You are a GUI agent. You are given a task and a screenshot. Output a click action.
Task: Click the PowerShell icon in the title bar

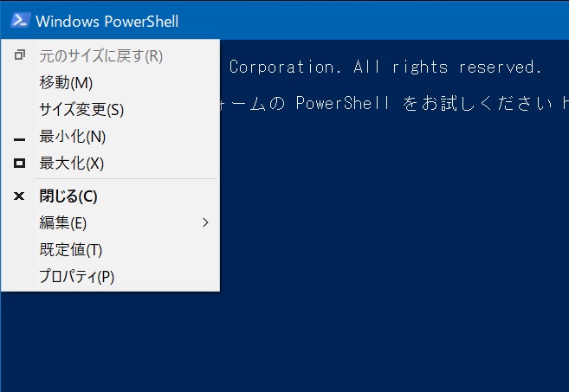coord(20,20)
